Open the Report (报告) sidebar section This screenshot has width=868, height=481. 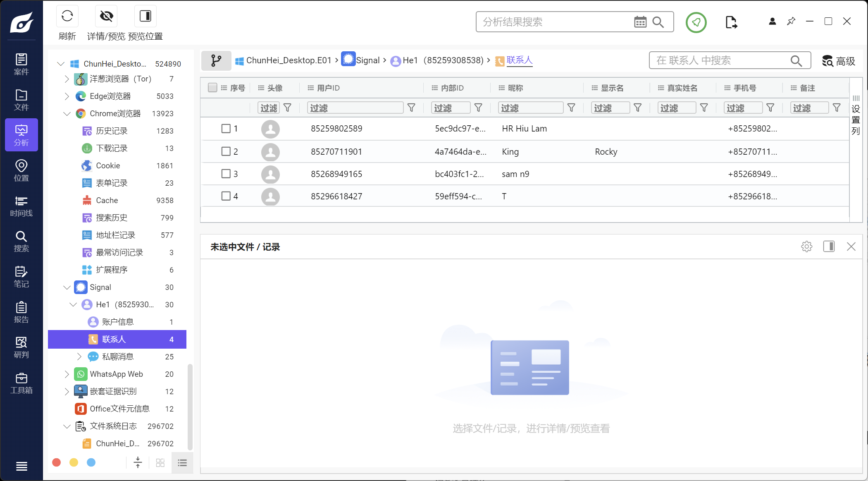click(21, 312)
